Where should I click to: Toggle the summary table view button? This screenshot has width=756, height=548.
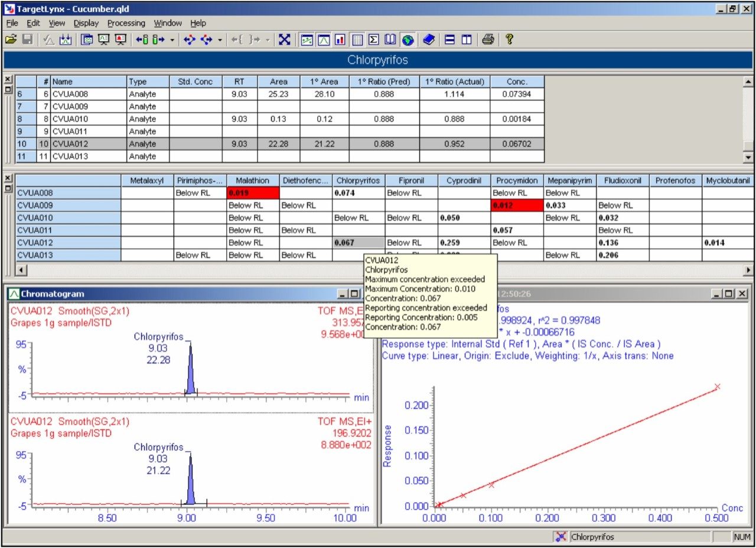(x=357, y=40)
